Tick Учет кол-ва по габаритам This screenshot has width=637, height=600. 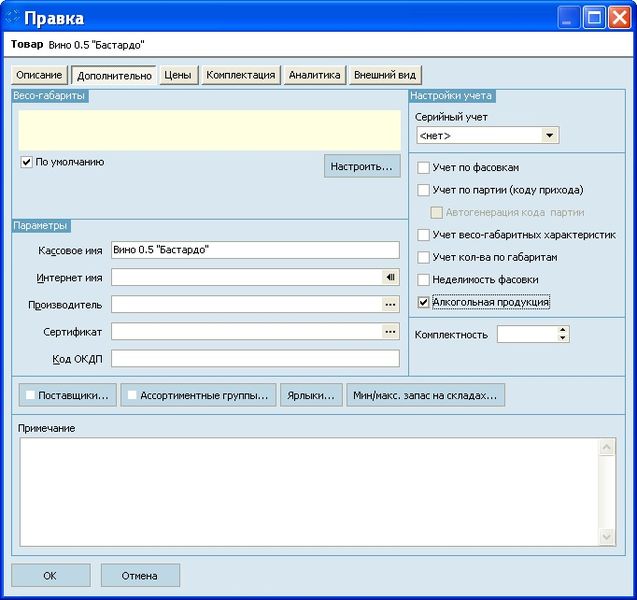[423, 257]
